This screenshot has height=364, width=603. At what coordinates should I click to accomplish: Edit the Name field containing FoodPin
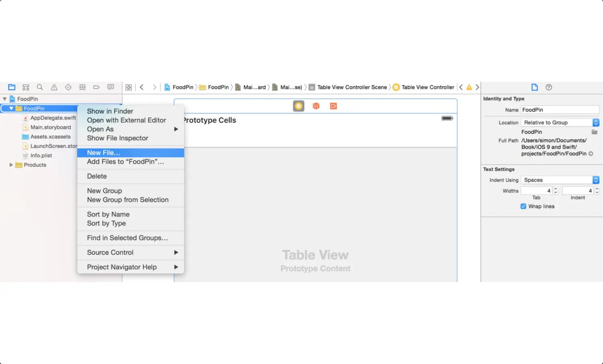coord(560,110)
